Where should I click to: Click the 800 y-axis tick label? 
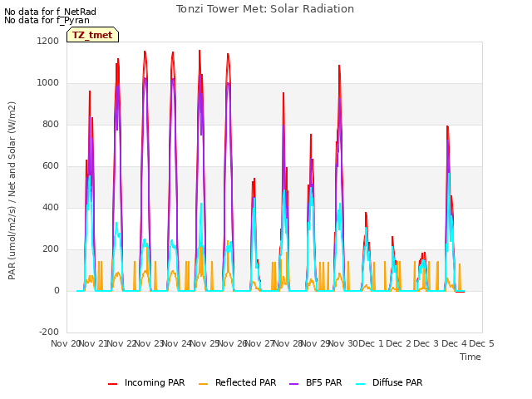coord(51,124)
